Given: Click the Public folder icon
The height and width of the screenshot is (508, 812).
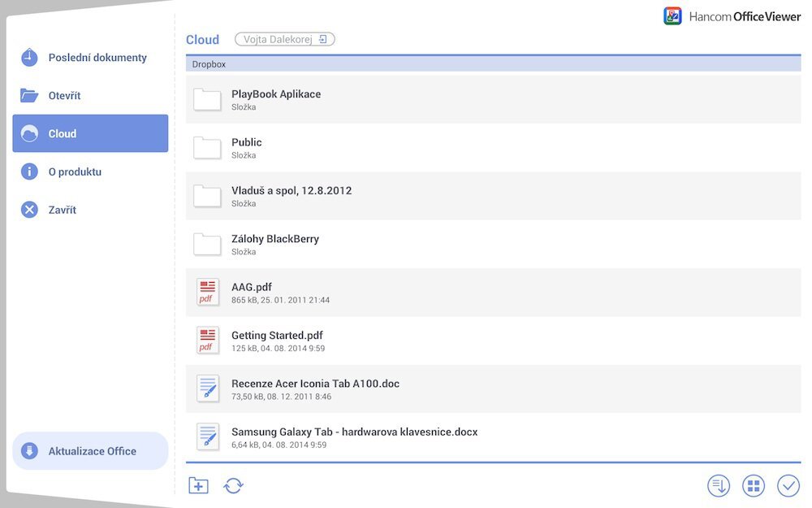Looking at the screenshot, I should point(207,147).
